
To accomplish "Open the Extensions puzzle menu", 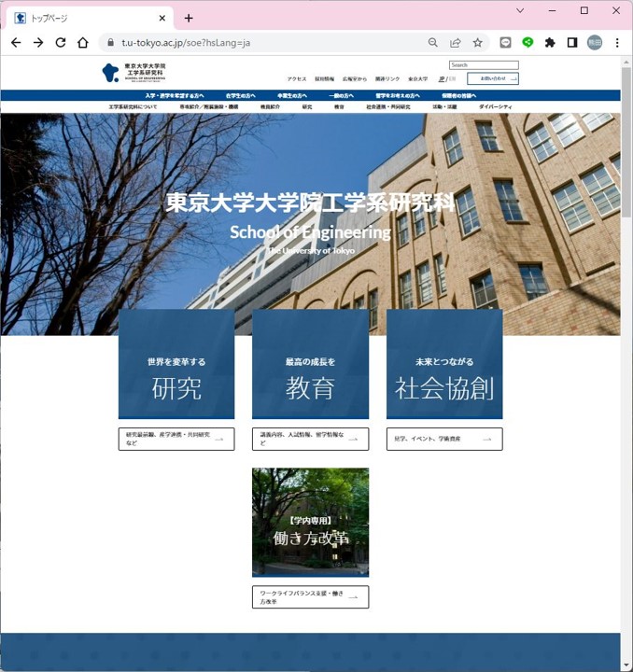I will 550,42.
